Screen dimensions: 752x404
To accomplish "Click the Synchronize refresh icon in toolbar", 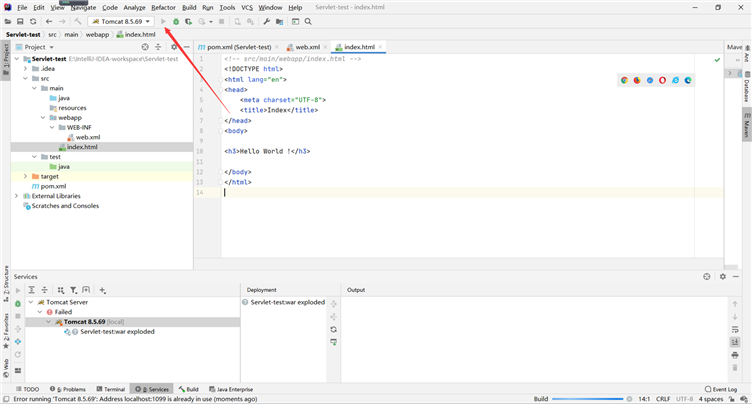I will tap(33, 22).
